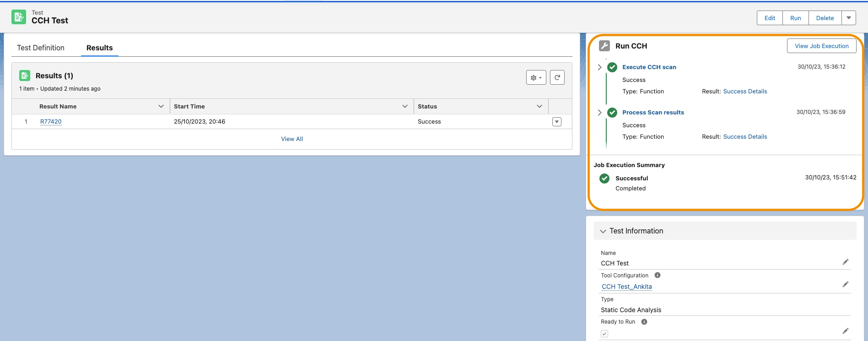Open the list settings gear menu
Screen dimensions: 868x341
point(536,77)
